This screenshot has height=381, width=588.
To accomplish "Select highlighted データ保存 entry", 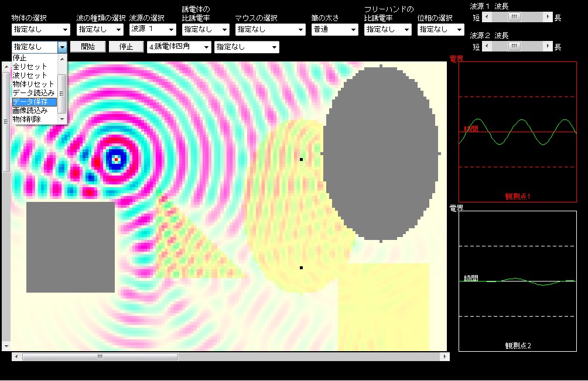I will pos(35,101).
